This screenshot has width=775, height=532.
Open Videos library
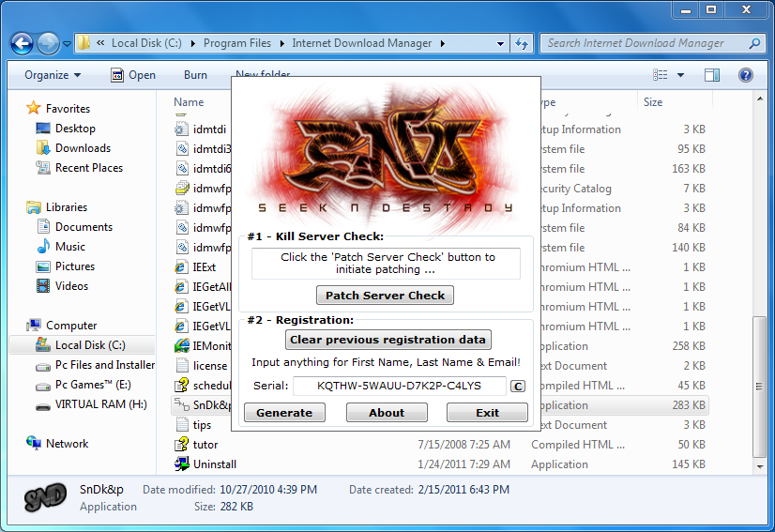tap(62, 286)
